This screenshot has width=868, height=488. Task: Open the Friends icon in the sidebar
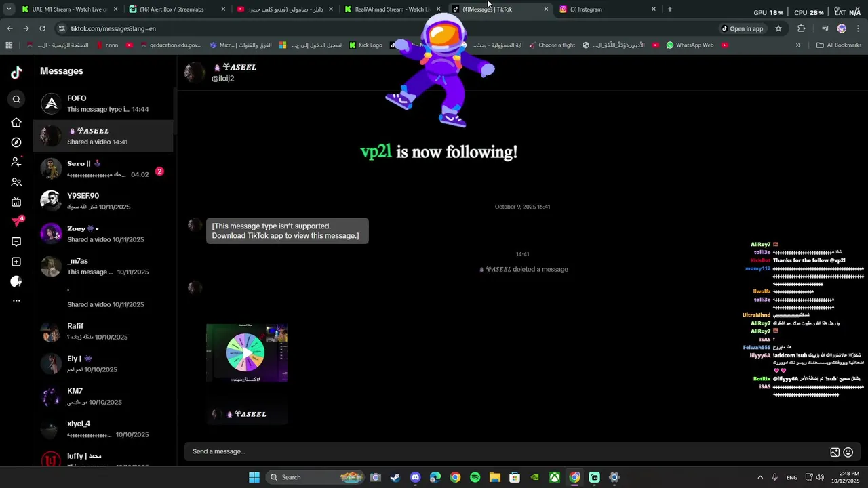point(16,182)
